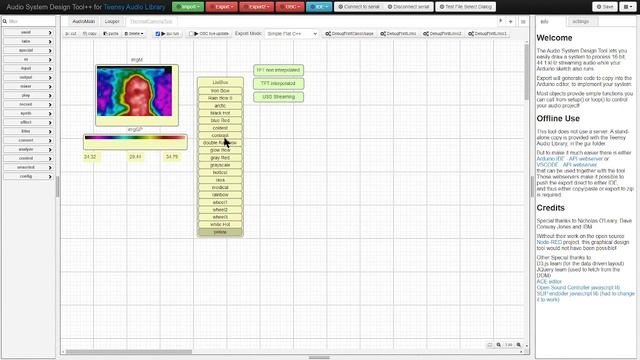Open the Node-RED link
This screenshot has width=640, height=360.
click(x=549, y=242)
